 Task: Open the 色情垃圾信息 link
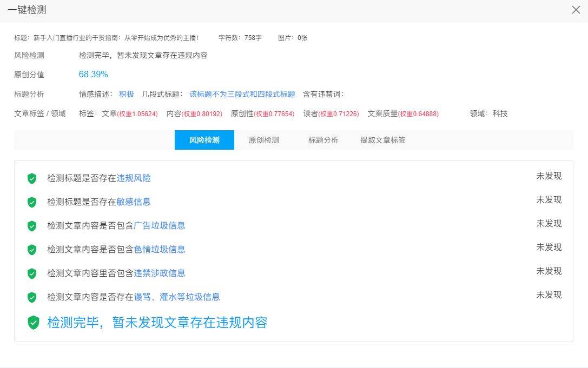pyautogui.click(x=160, y=250)
